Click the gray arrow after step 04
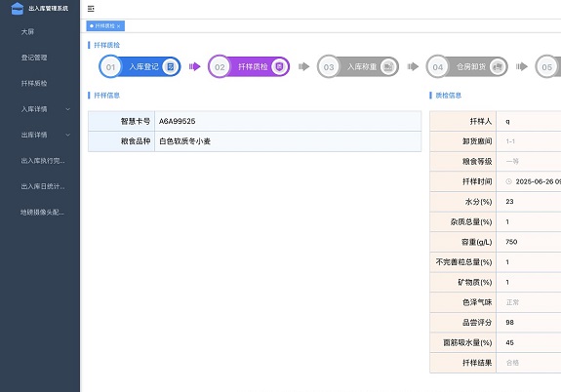 pos(522,66)
